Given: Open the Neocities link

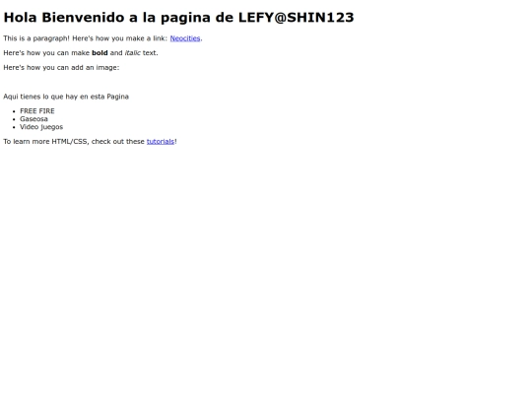Looking at the screenshot, I should pos(185,38).
